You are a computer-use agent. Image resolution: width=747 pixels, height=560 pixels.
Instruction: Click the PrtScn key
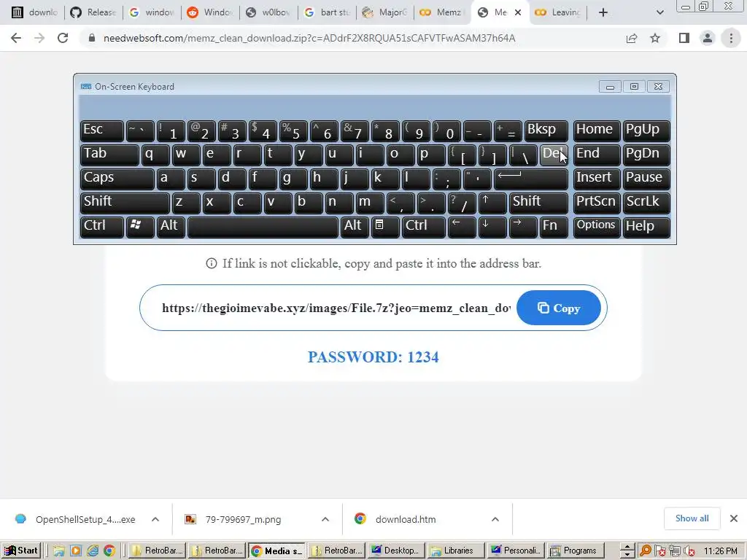[x=597, y=203]
